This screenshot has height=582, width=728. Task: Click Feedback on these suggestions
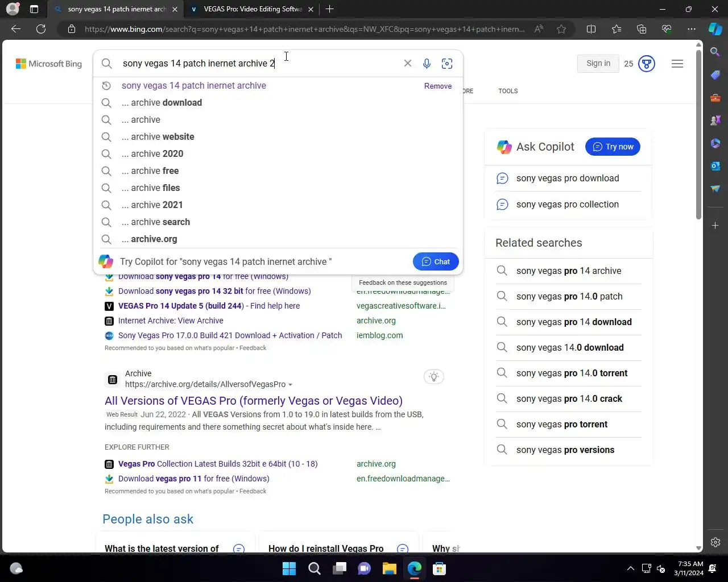tap(403, 282)
